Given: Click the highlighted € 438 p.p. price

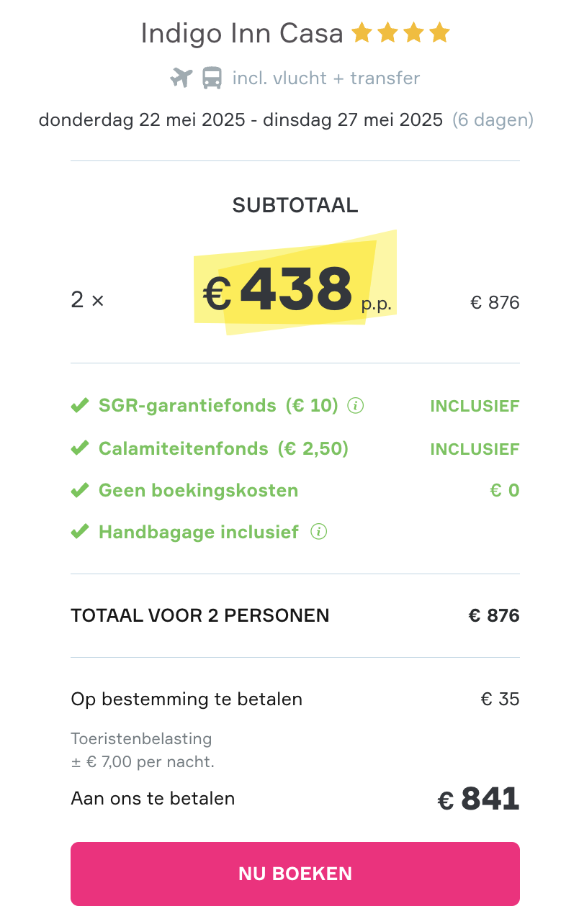Looking at the screenshot, I should tap(296, 290).
